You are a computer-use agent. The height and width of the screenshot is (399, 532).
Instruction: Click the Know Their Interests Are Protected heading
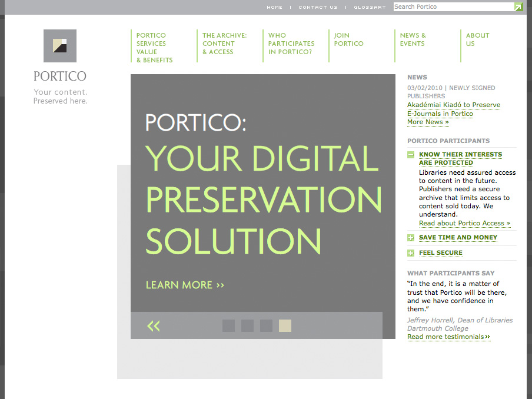[x=460, y=158]
